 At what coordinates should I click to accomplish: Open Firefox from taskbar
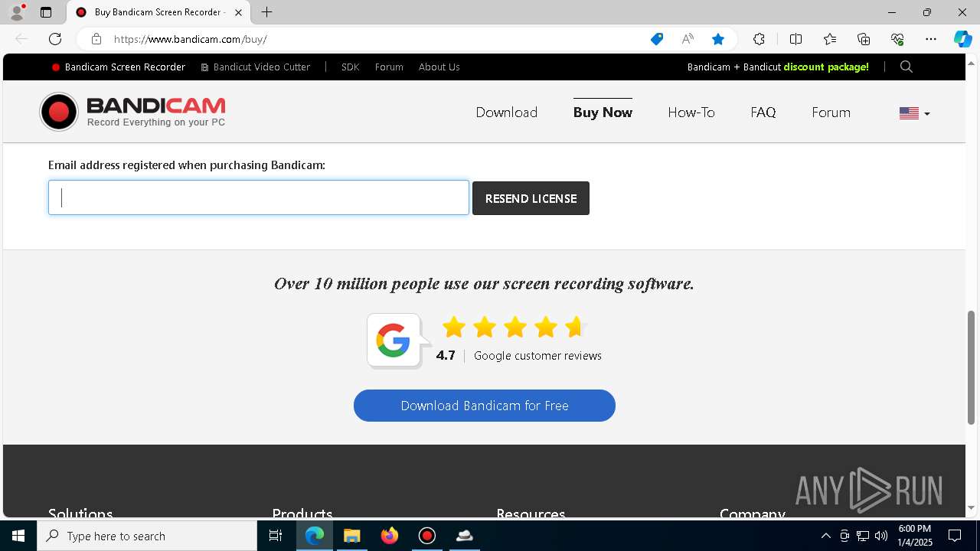point(390,536)
